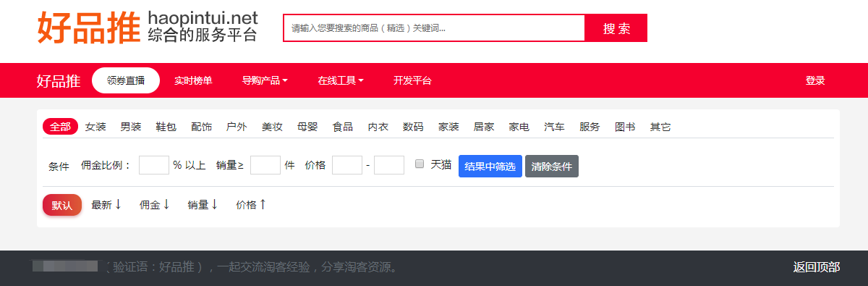Click the 销量 minimum quantity input
868x286 pixels.
pyautogui.click(x=265, y=165)
